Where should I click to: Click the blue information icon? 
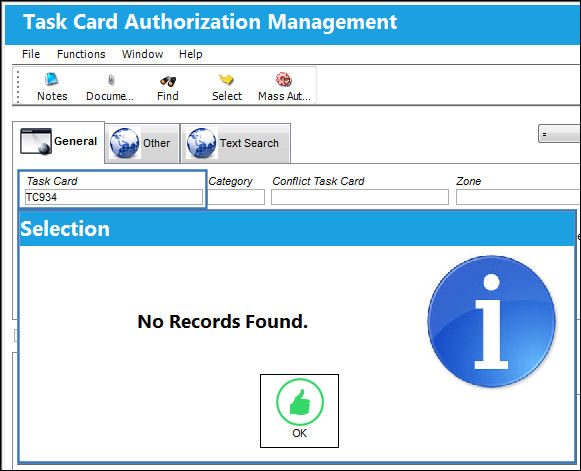point(491,321)
